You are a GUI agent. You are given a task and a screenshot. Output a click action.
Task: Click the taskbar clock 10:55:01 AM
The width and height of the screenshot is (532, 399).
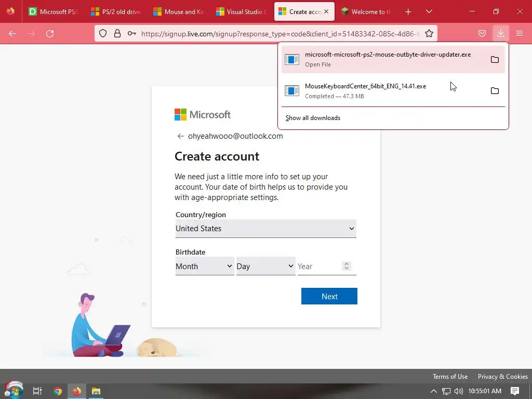tap(485, 391)
